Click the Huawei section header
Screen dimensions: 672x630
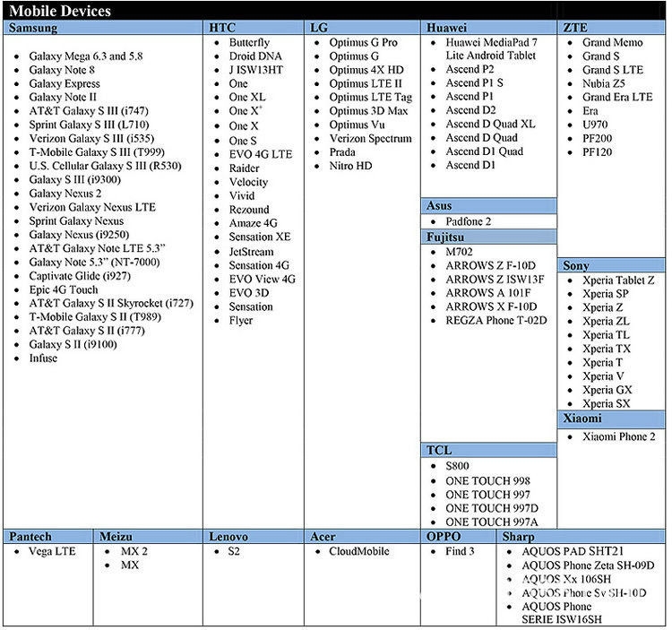[x=488, y=28]
